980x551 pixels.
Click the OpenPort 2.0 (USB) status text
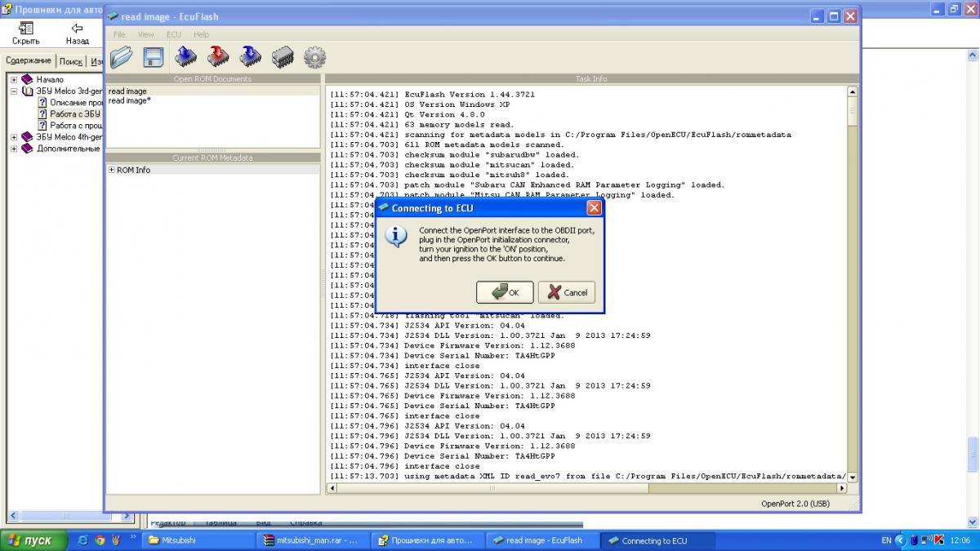point(795,504)
